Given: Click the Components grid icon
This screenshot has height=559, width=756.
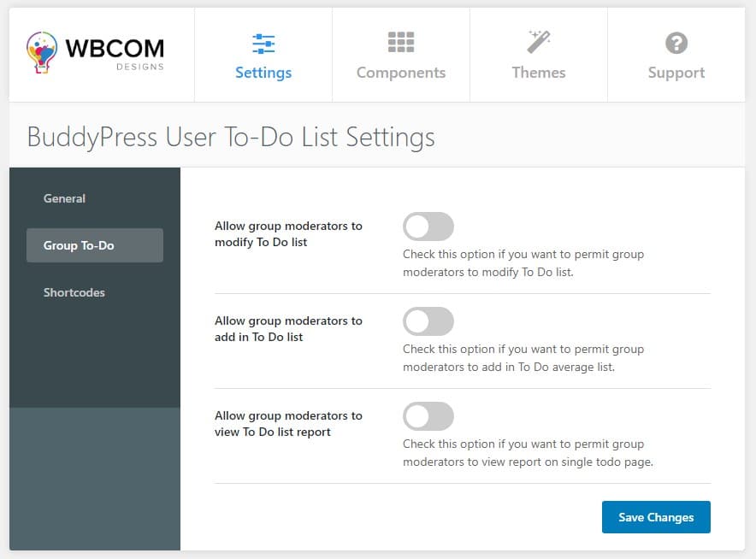Looking at the screenshot, I should click(400, 43).
